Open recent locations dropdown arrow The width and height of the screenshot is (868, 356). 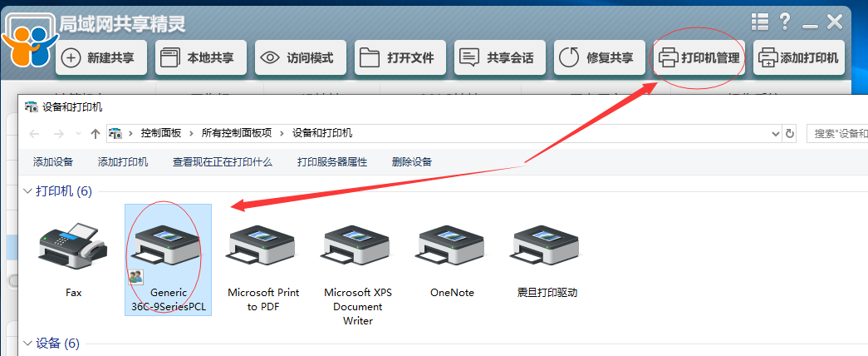[x=79, y=134]
